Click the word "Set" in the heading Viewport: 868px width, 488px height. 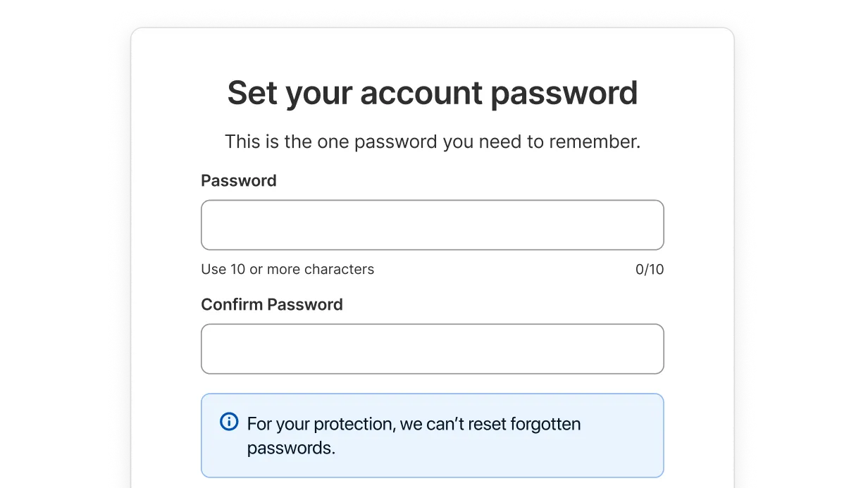252,93
